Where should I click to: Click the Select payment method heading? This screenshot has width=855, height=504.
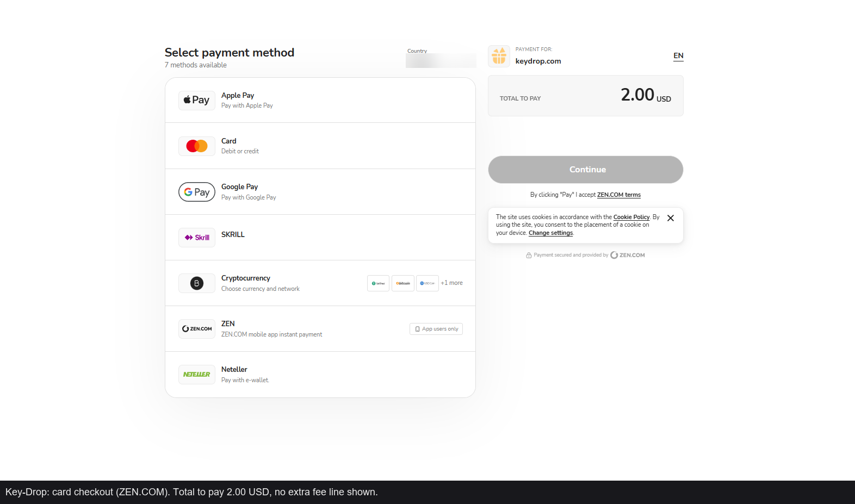tap(230, 52)
